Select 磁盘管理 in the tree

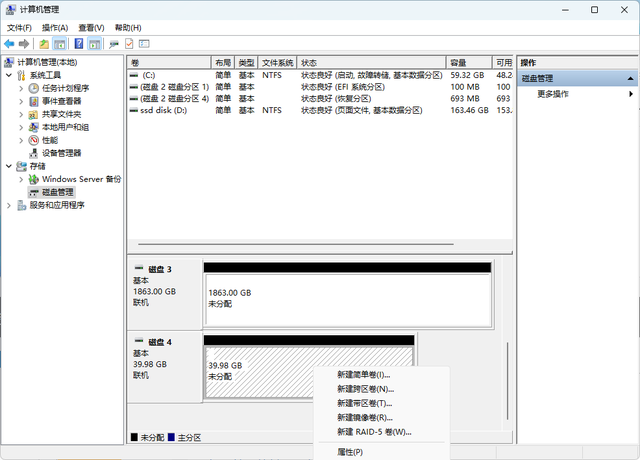[58, 192]
